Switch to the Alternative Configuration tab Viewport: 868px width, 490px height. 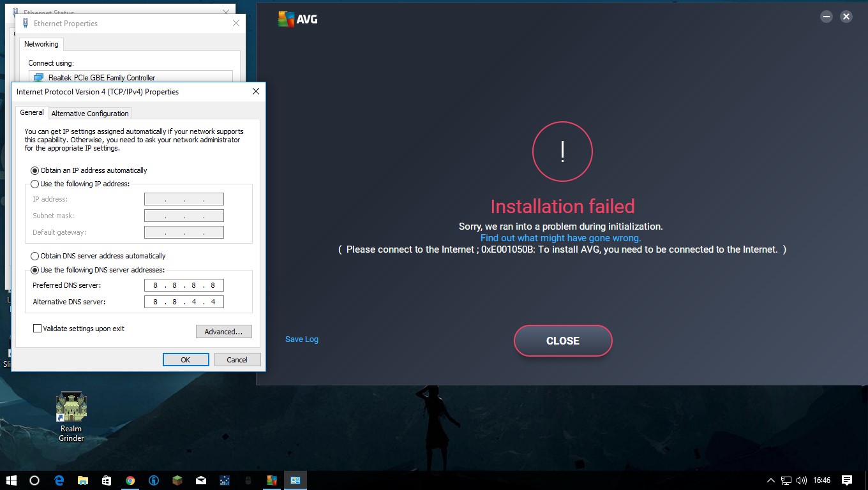(x=90, y=114)
